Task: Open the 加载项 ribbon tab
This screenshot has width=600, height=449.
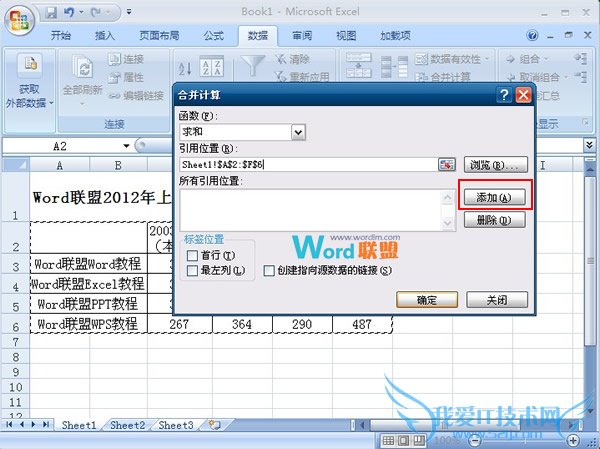Action: (x=395, y=36)
